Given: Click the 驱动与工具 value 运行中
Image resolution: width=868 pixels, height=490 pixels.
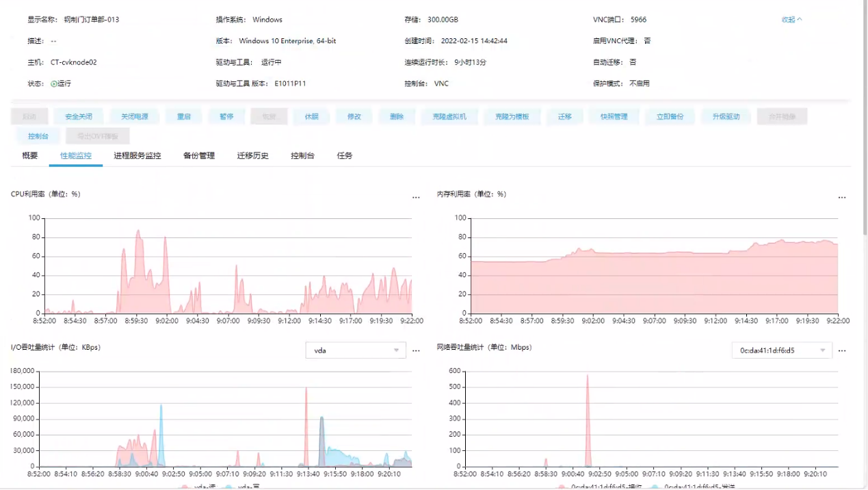Looking at the screenshot, I should [272, 62].
